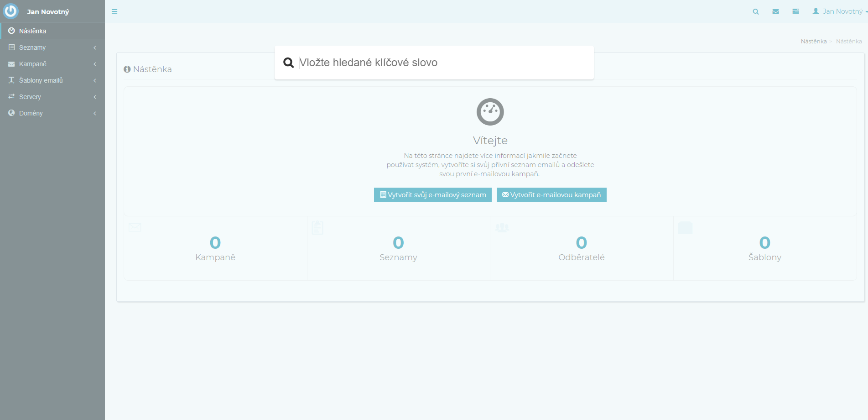Open the Servery sidebar menu
Viewport: 868px width, 420px height.
point(52,97)
